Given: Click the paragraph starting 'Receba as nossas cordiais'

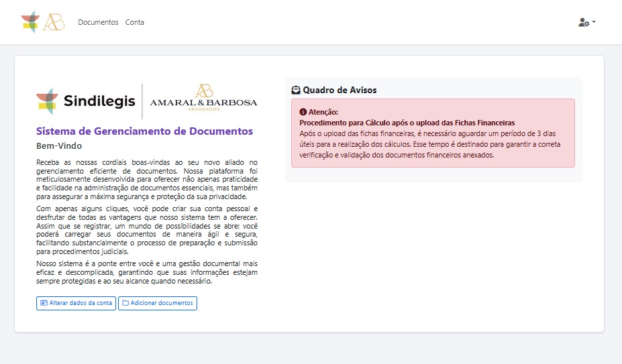Looking at the screenshot, I should (x=147, y=179).
